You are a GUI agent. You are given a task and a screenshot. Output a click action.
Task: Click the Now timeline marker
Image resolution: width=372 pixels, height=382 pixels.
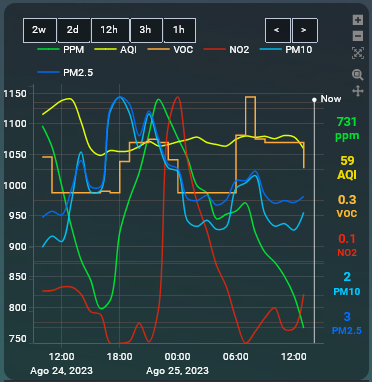(327, 99)
